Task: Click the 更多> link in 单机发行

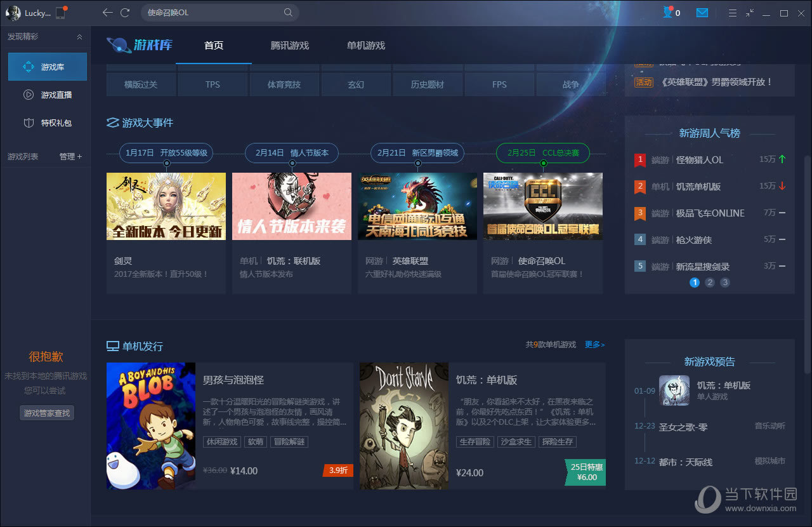Action: pyautogui.click(x=595, y=345)
